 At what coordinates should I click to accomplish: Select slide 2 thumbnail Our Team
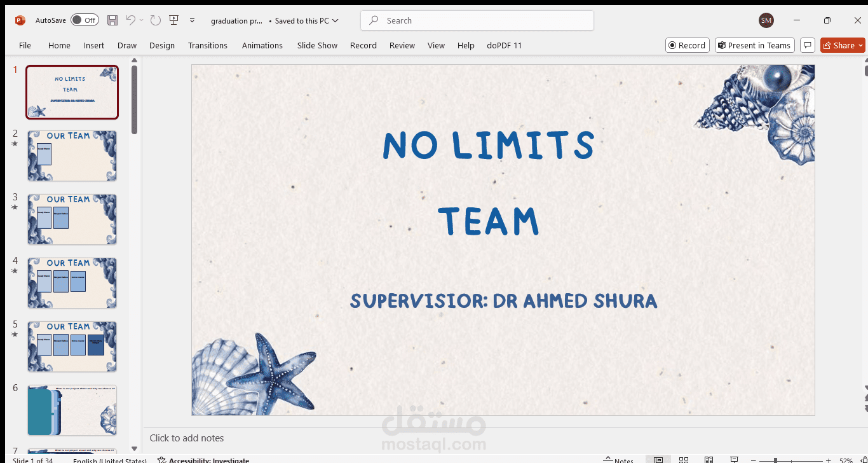point(72,156)
